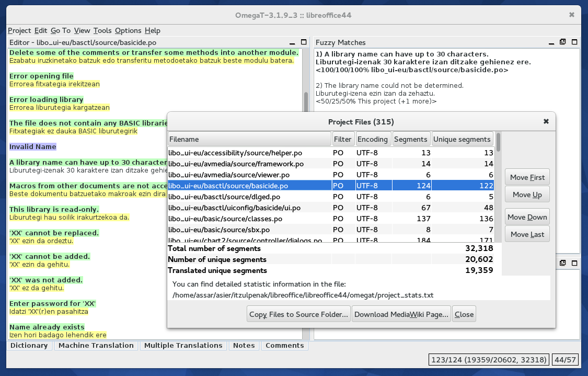Image resolution: width=588 pixels, height=376 pixels.
Task: Click the segment progress counter in status bar
Action: 488,360
